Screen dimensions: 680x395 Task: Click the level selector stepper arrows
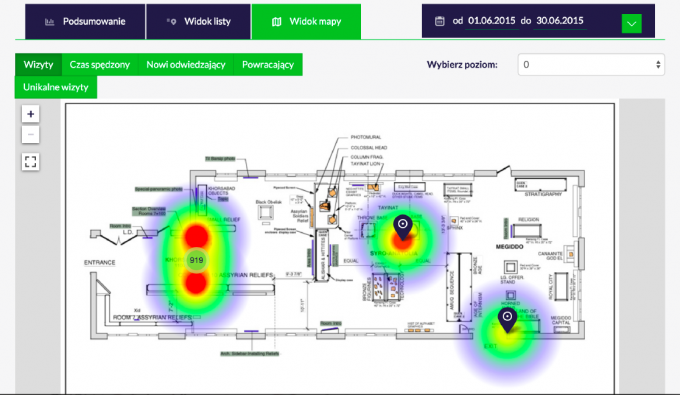pyautogui.click(x=658, y=65)
